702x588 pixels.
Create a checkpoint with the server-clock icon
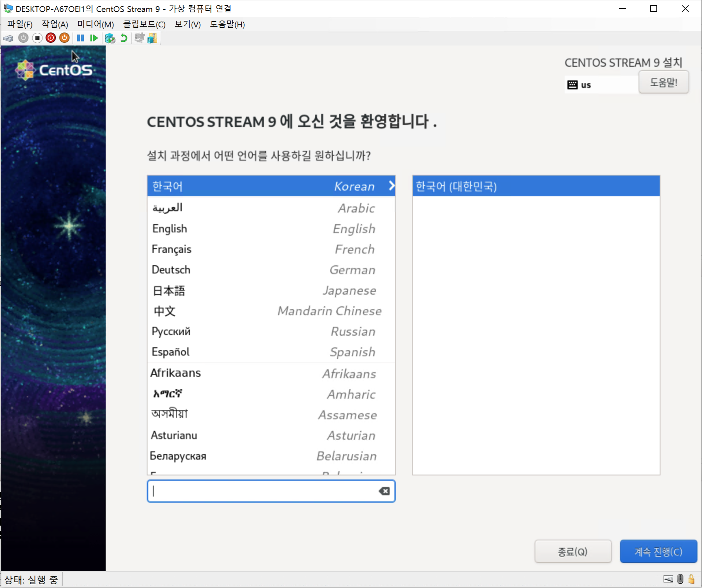pyautogui.click(x=110, y=38)
